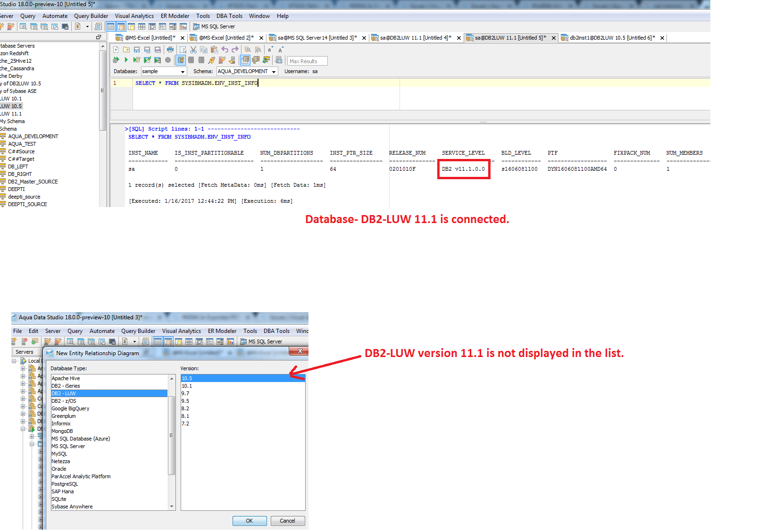
Task: Close the @MS-Excel [Untitled 2] tab
Action: tap(261, 38)
